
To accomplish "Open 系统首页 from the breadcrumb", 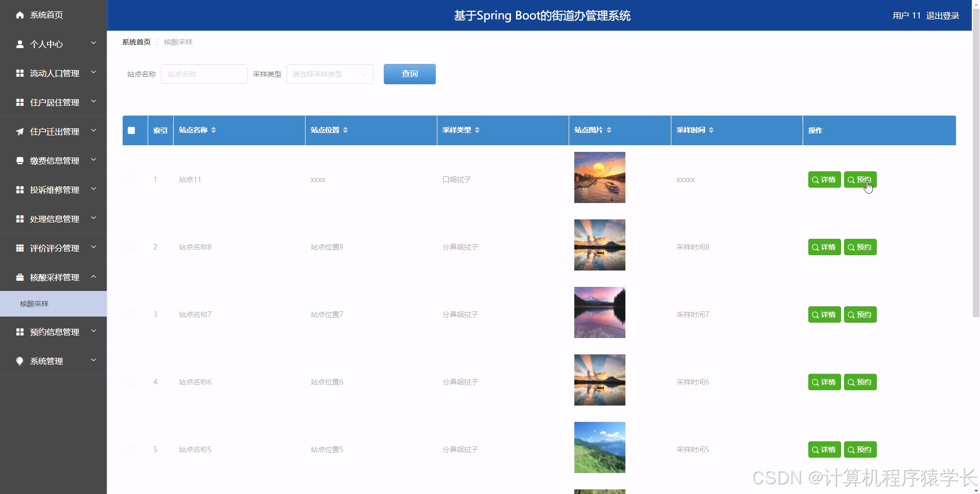I will pos(136,41).
